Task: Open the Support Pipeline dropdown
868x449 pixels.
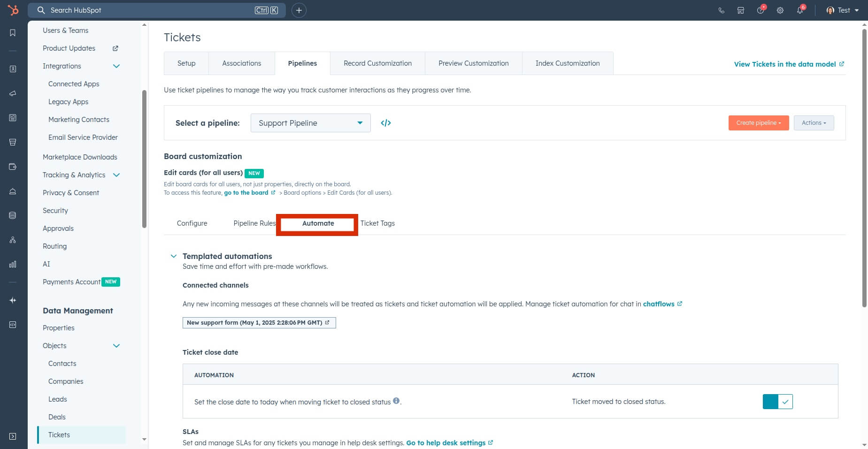Action: tap(310, 122)
